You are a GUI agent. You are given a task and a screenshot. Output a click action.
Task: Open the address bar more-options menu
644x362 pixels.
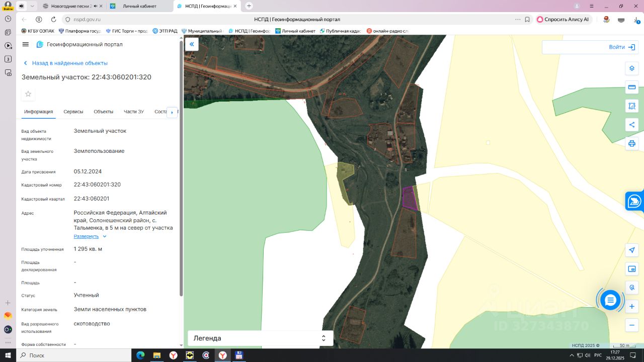[x=518, y=20]
